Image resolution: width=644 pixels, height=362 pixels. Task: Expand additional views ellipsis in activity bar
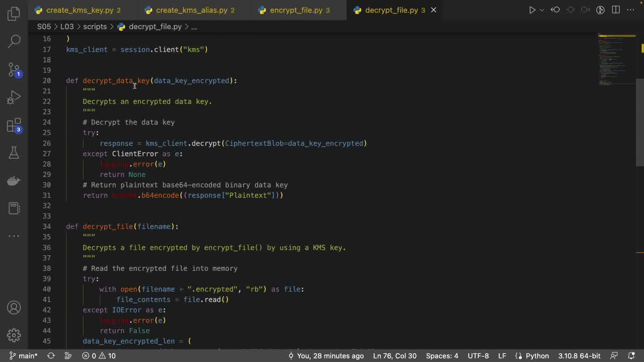(14, 236)
